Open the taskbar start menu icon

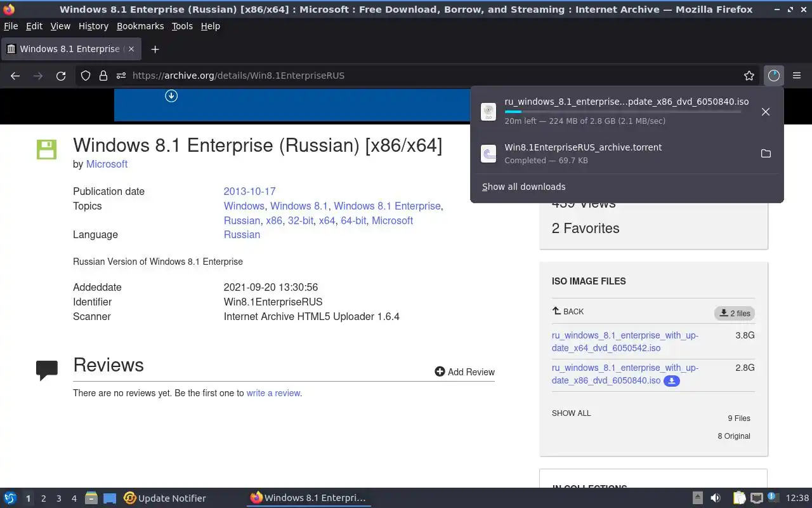pos(10,498)
